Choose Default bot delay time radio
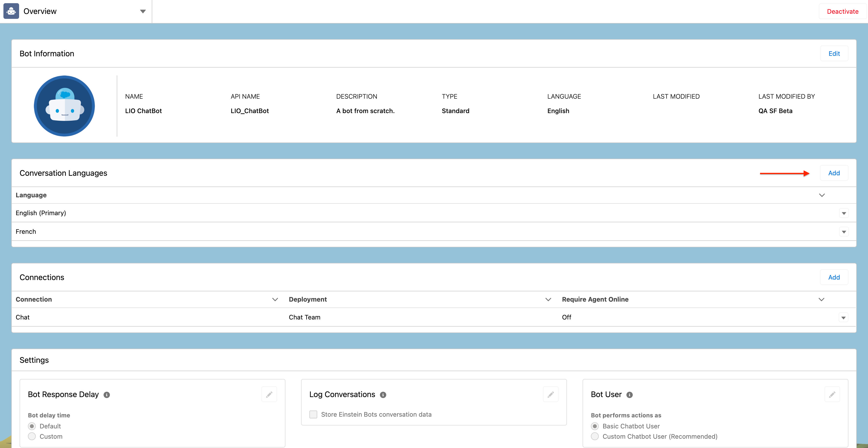The width and height of the screenshot is (868, 448). click(x=32, y=426)
